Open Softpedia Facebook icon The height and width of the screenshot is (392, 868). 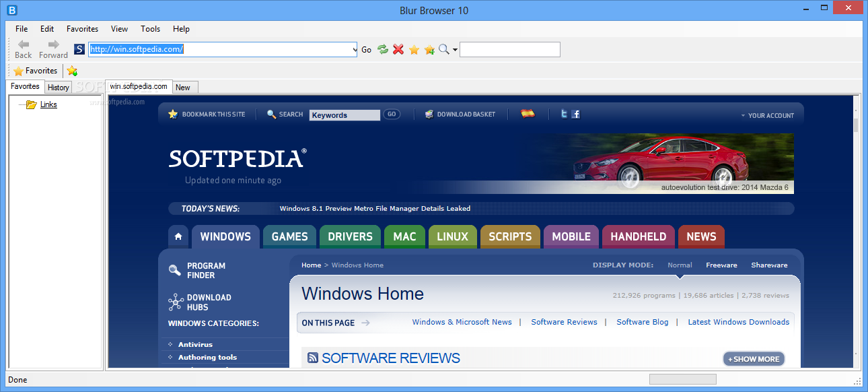(575, 115)
